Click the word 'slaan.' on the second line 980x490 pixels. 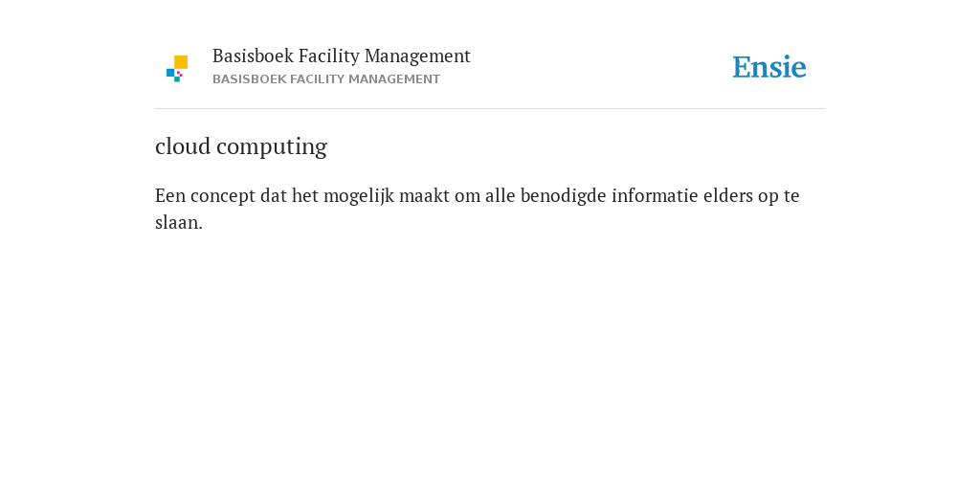pyautogui.click(x=179, y=222)
